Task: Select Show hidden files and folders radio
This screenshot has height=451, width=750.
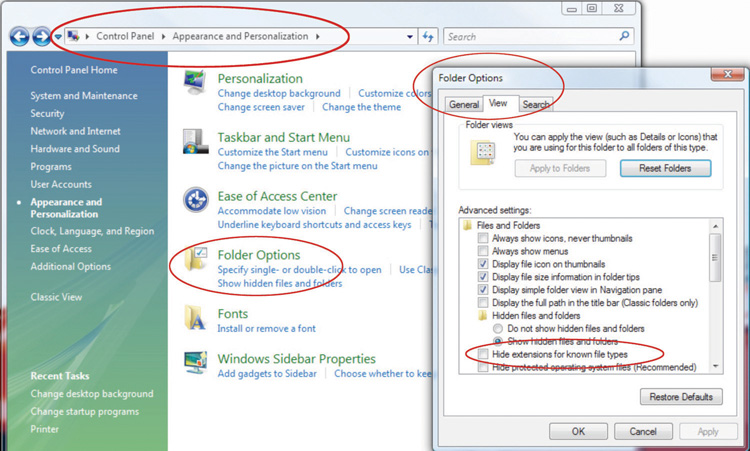Action: pyautogui.click(x=498, y=341)
